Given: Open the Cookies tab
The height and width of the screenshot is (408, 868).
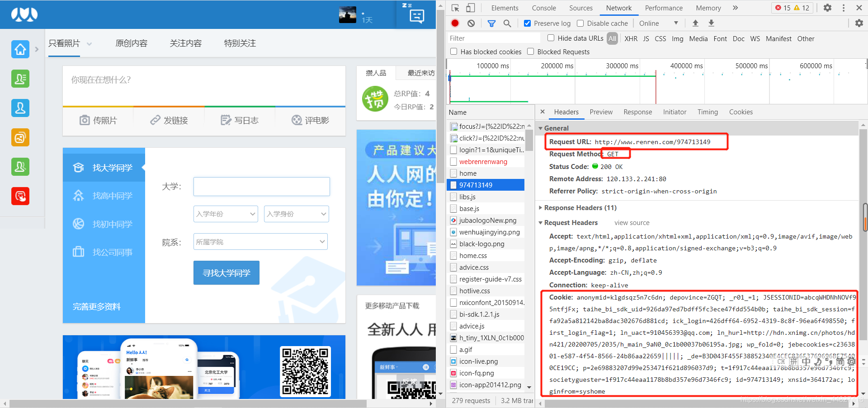Looking at the screenshot, I should coord(741,112).
